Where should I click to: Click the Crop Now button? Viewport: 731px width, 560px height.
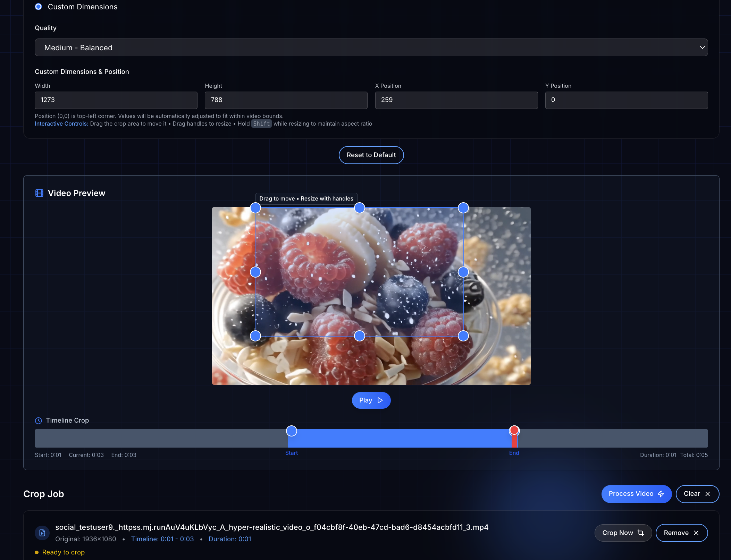tap(623, 533)
